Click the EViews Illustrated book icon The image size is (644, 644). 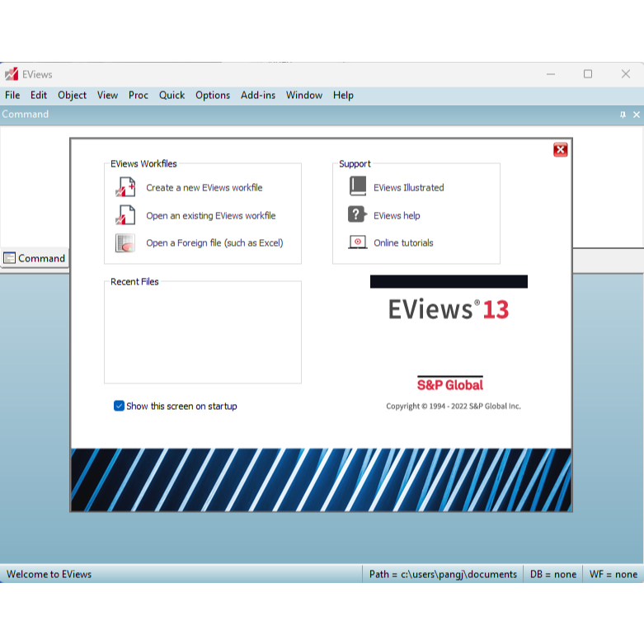(x=357, y=187)
